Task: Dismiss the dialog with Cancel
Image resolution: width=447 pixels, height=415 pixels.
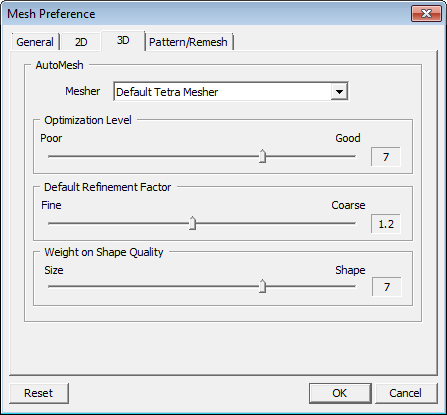Action: (406, 393)
